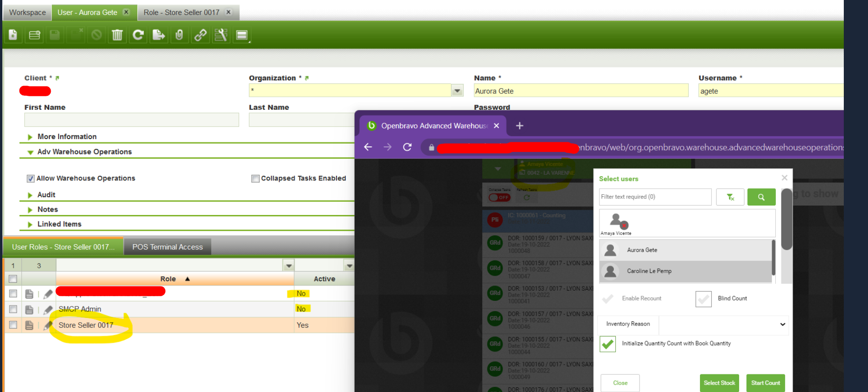
Task: Sort grid by the Role column header
Action: click(175, 279)
